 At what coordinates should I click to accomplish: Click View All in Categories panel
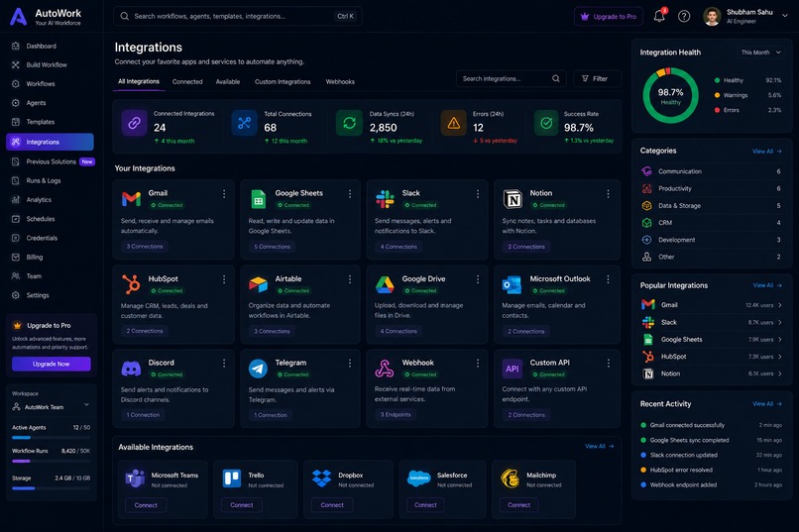767,152
